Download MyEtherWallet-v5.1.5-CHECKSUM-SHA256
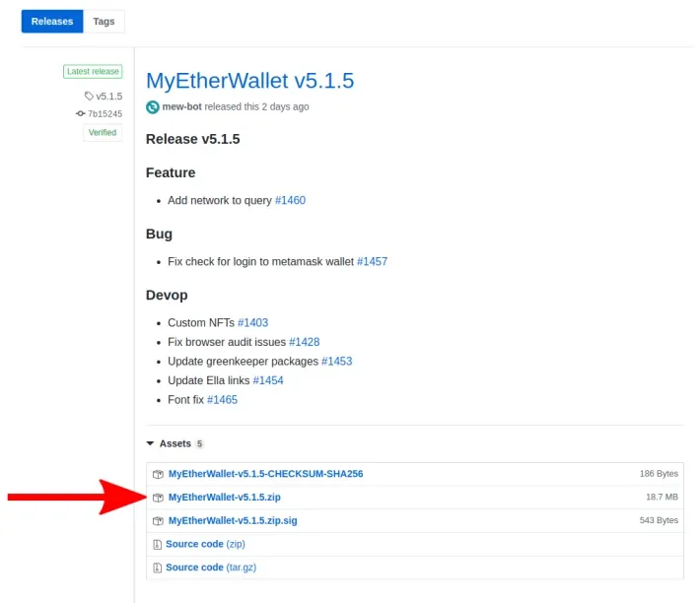700x603 pixels. 265,474
